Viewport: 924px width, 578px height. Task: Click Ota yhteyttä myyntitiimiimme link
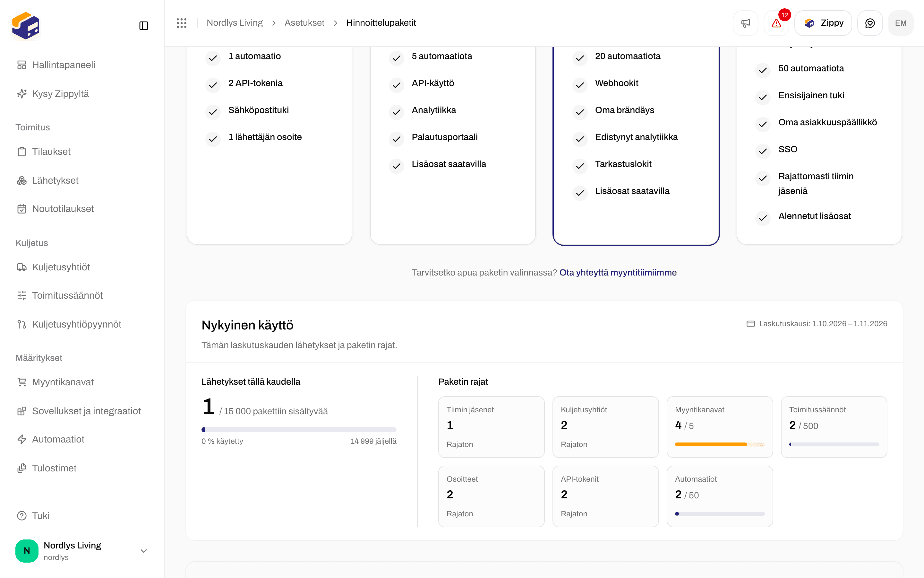(618, 273)
